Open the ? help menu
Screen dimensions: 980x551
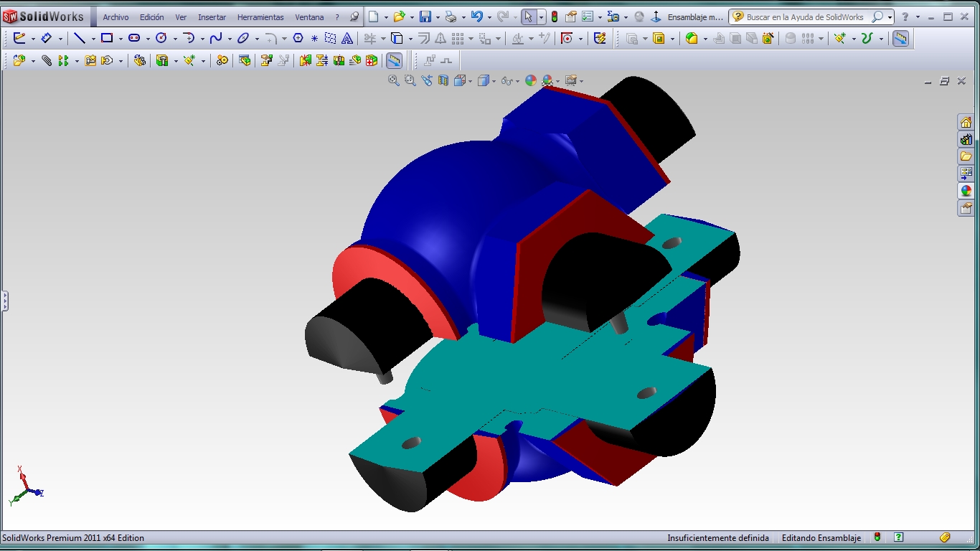click(337, 17)
